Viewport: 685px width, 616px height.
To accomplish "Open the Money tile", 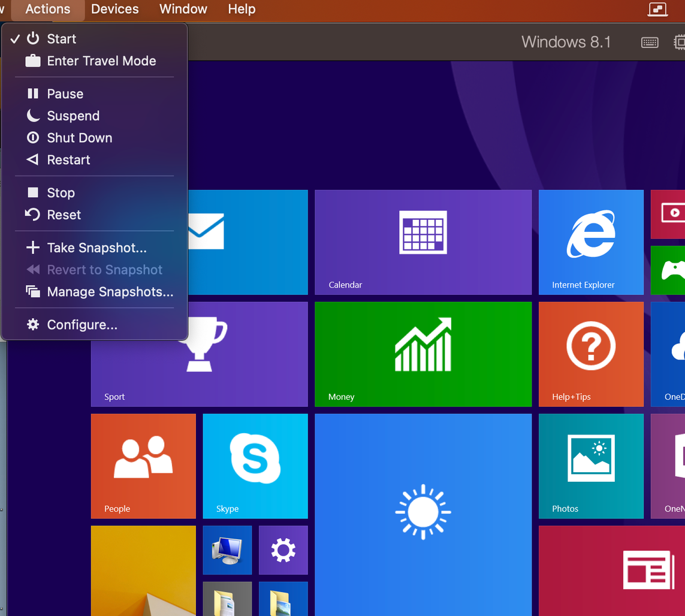I will (x=423, y=354).
